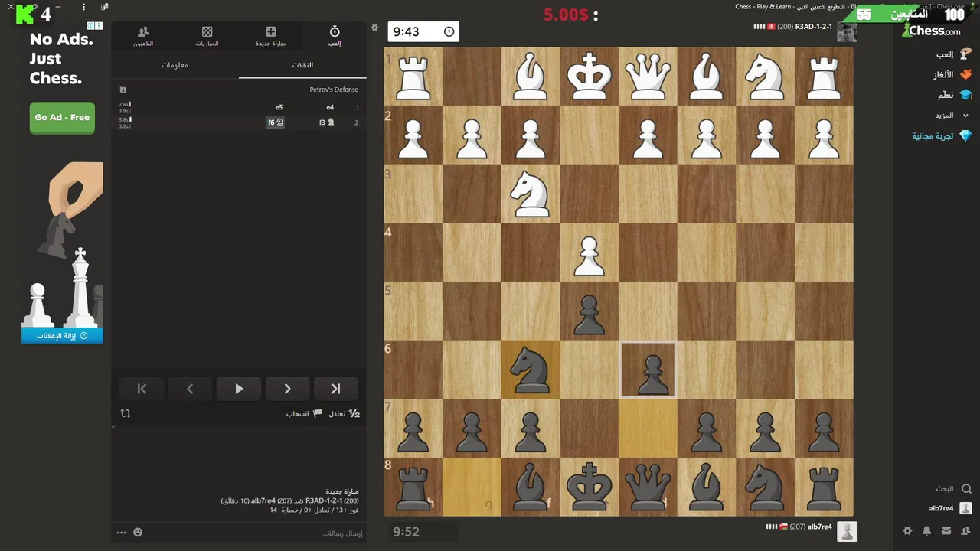
Task: Select move e5 in the move list
Action: [279, 108]
